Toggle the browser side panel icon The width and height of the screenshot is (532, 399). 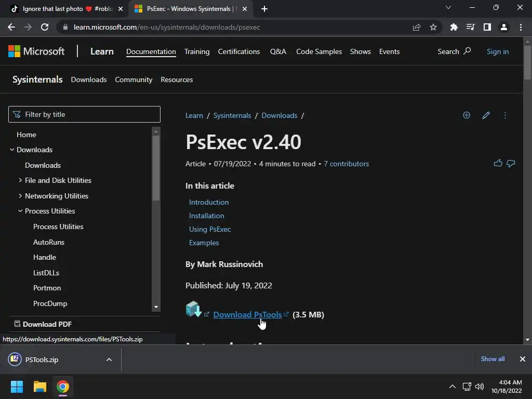pos(487,27)
